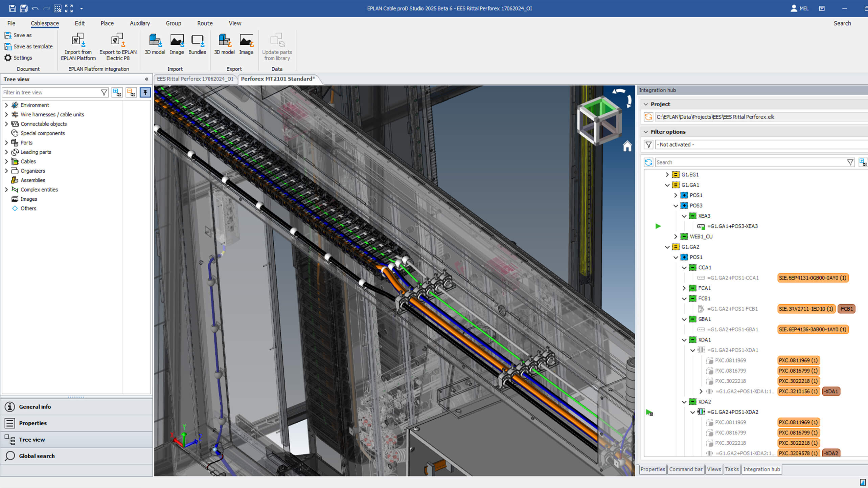The image size is (868, 488).
Task: Click Save as template
Action: 33,46
